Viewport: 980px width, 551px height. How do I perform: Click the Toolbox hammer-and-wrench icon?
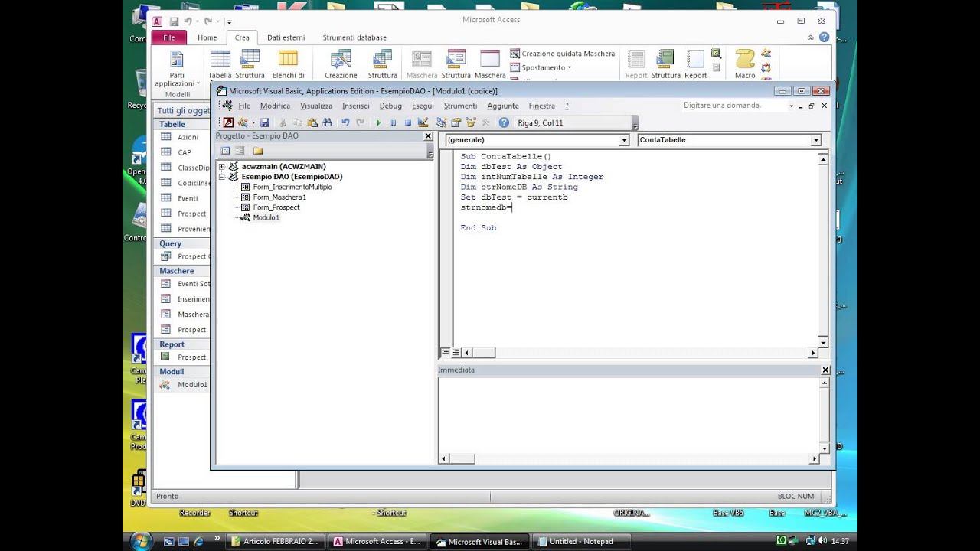485,122
